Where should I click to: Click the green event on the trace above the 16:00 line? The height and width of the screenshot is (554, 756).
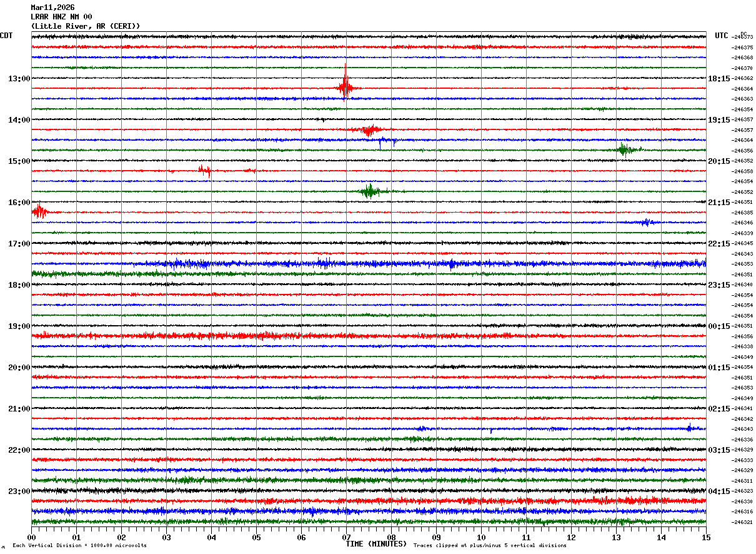tap(371, 191)
